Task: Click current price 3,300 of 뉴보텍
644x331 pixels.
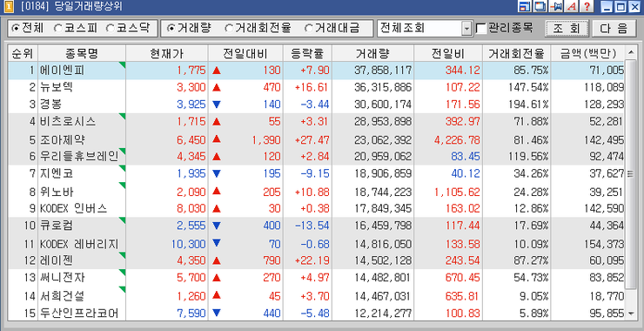Action: click(x=191, y=88)
